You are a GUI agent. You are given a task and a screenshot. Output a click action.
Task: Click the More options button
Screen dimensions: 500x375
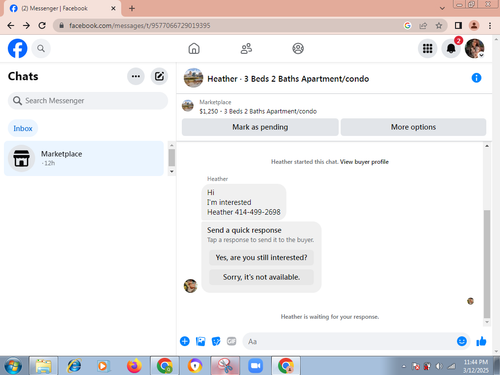(x=413, y=127)
